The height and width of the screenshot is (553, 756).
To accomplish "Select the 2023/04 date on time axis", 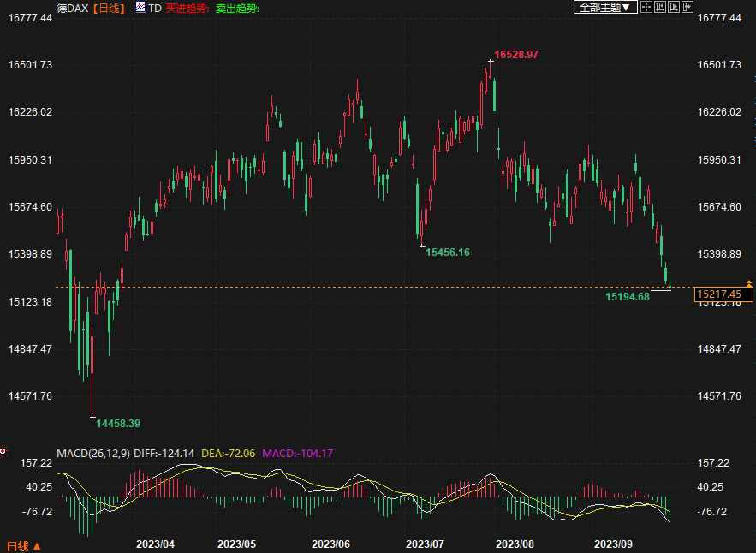I will coord(156,544).
